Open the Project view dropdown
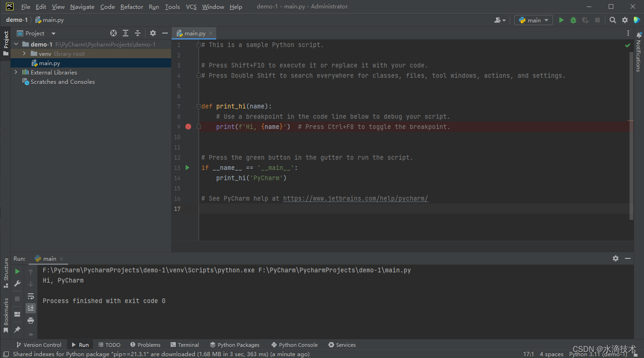The image size is (644, 358). pos(36,33)
